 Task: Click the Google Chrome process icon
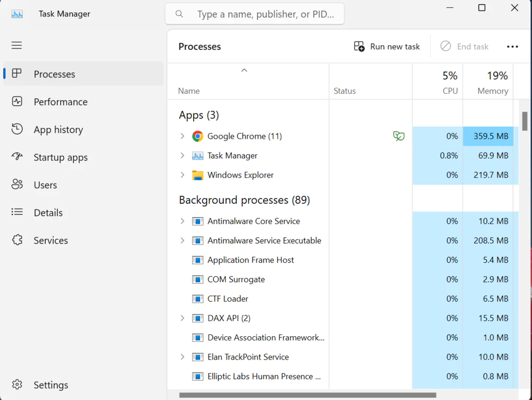197,136
